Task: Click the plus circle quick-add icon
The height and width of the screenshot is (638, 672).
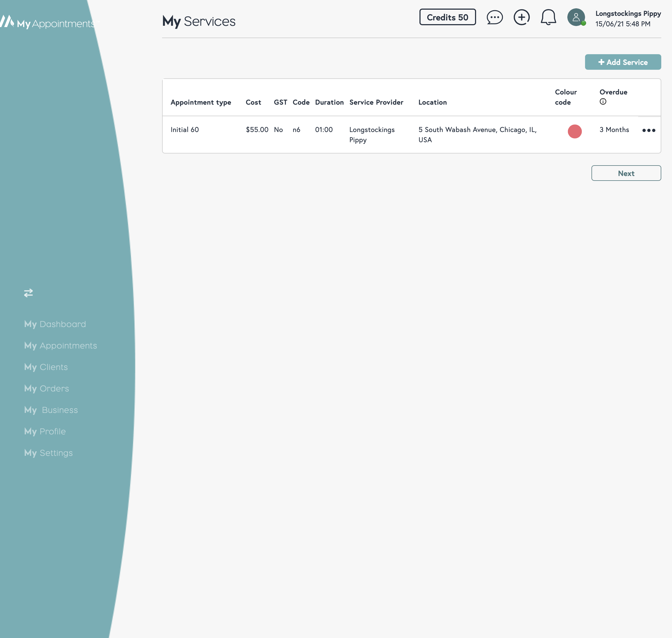Action: click(522, 17)
